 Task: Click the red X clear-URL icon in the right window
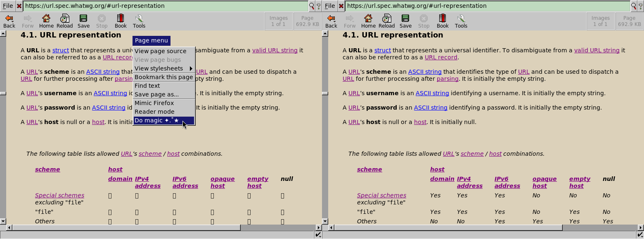tap(341, 6)
